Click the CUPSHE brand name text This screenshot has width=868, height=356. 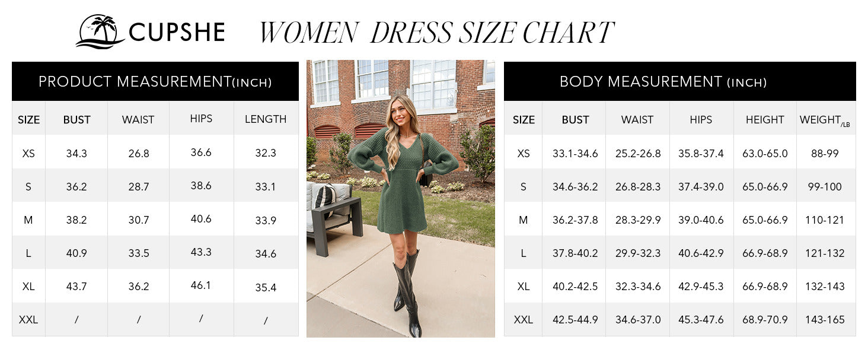pyautogui.click(x=177, y=32)
